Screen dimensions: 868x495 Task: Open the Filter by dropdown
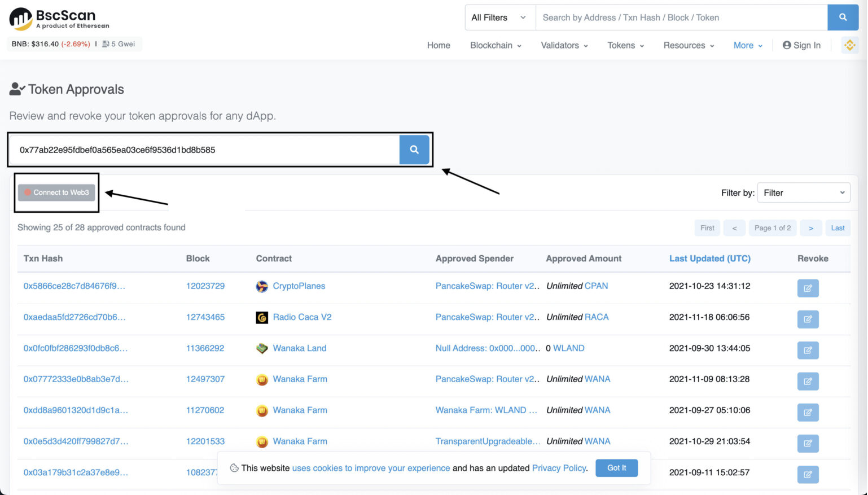803,192
